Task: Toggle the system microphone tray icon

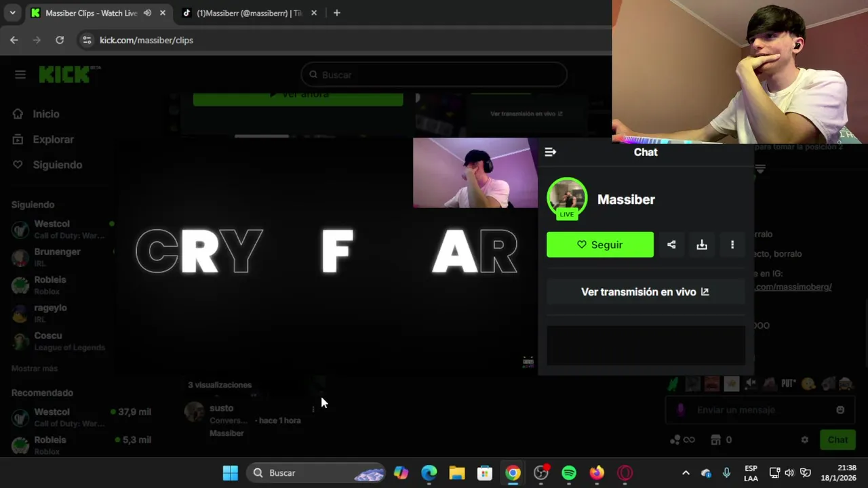Action: coord(726,472)
